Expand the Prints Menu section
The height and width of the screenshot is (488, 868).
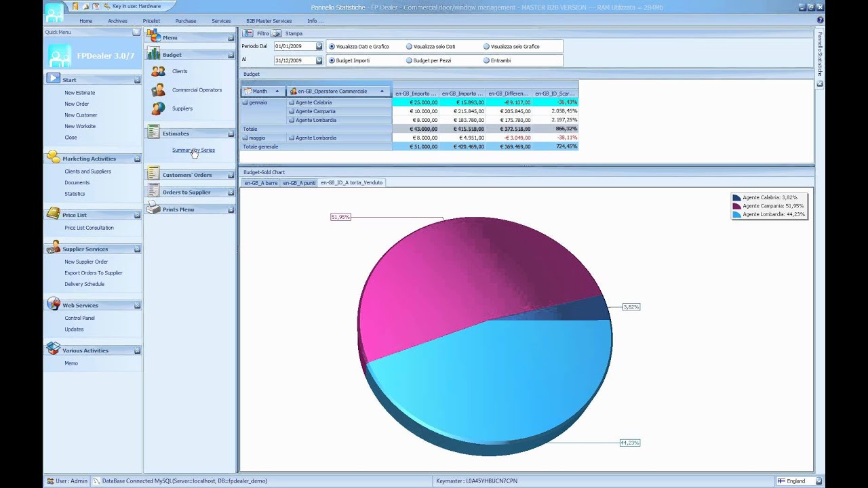pyautogui.click(x=231, y=209)
